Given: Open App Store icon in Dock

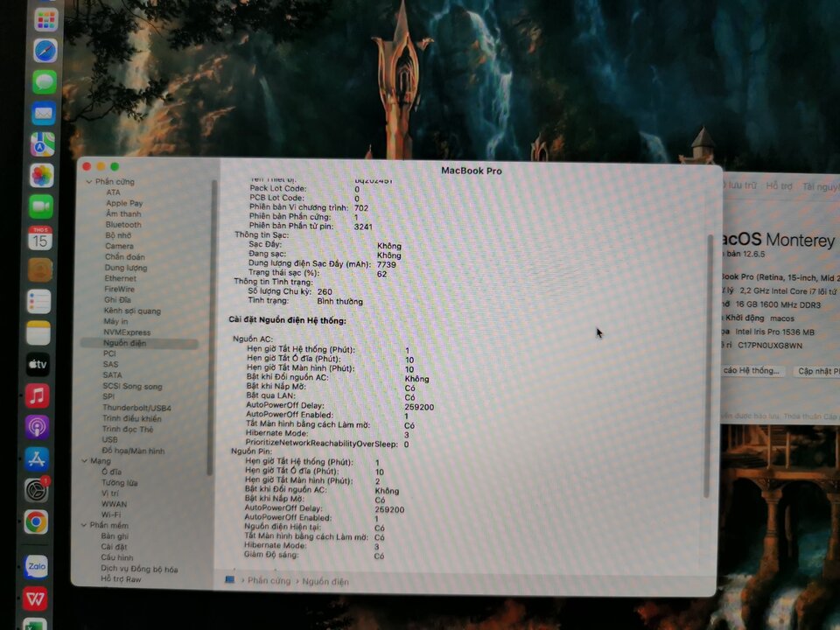Looking at the screenshot, I should click(x=37, y=459).
